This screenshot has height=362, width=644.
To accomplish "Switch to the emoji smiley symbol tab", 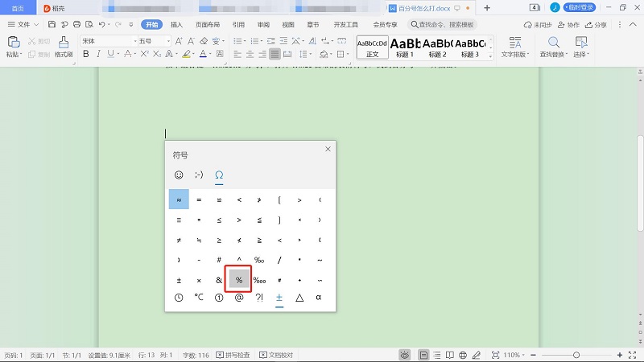I will coord(179,175).
